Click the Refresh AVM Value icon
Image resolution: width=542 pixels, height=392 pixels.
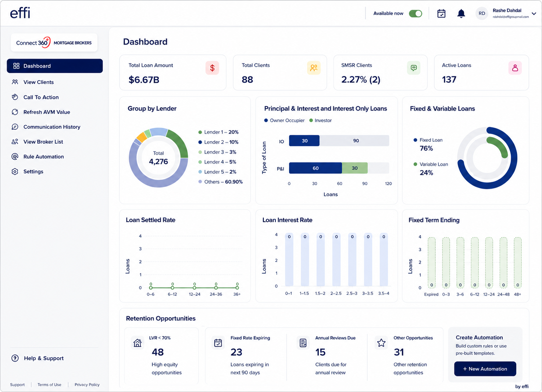click(x=15, y=112)
